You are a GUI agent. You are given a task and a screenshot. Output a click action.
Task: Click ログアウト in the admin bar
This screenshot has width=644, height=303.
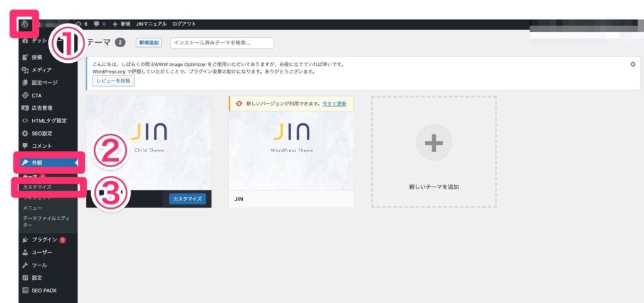[x=184, y=25]
